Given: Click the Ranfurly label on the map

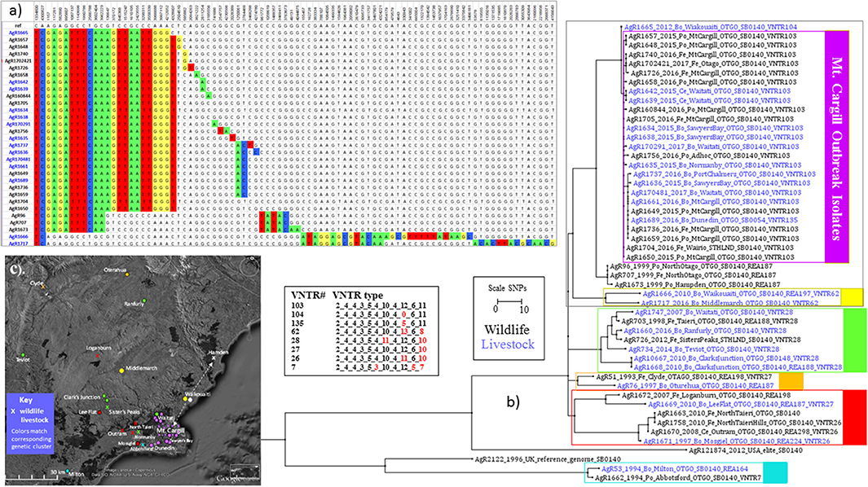Looking at the screenshot, I should (x=134, y=304).
